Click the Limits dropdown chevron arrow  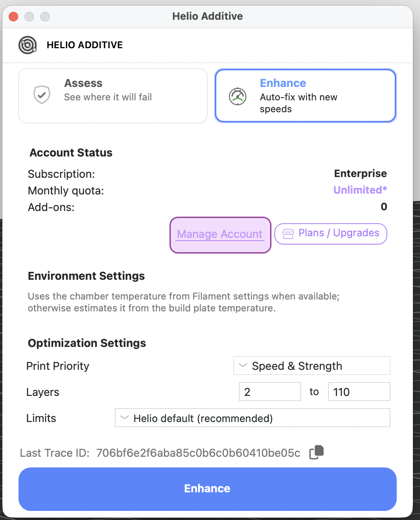point(124,418)
